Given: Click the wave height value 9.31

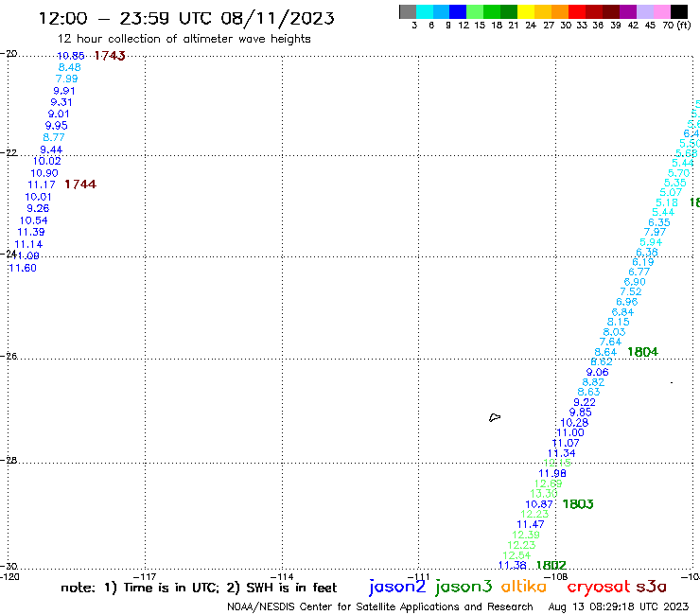Looking at the screenshot, I should (x=61, y=102).
